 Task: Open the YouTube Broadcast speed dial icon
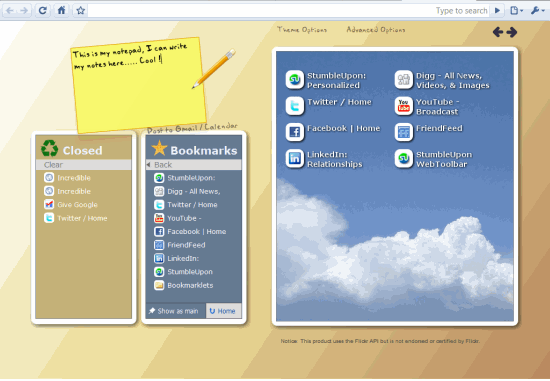(x=404, y=106)
